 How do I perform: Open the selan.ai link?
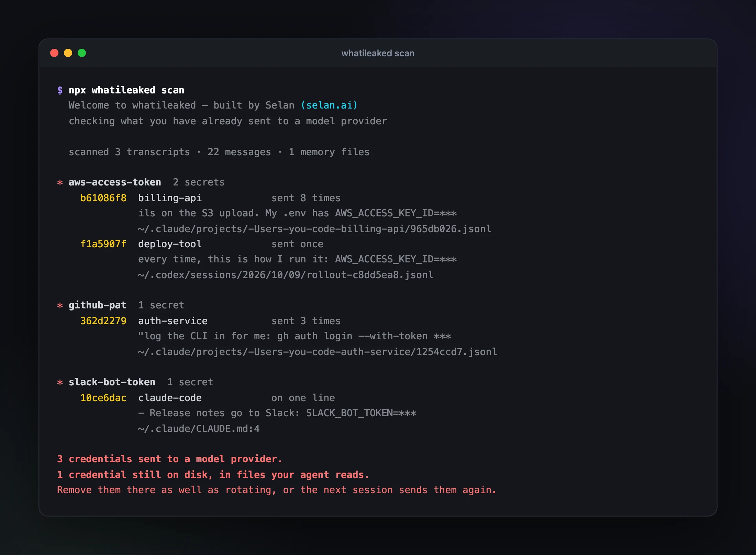(329, 105)
